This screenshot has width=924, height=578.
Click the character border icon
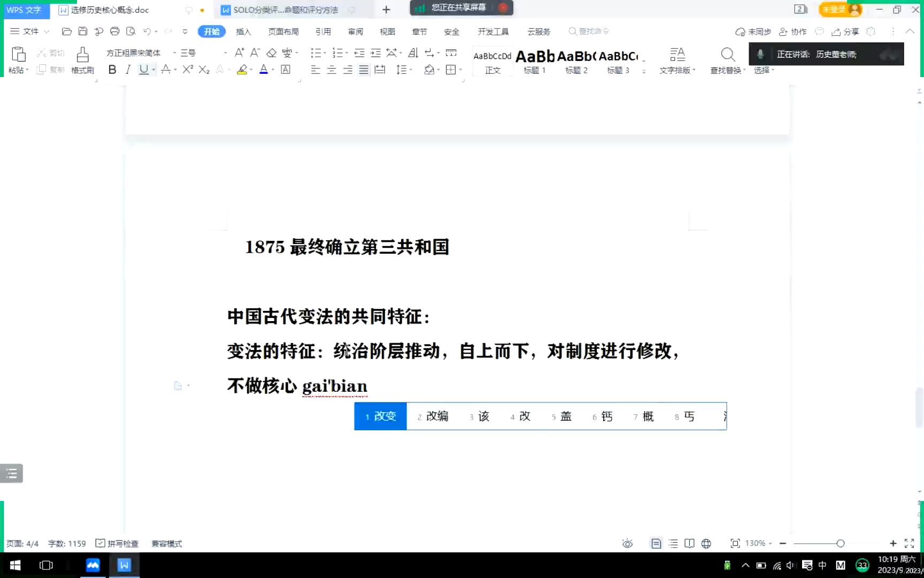click(x=286, y=70)
